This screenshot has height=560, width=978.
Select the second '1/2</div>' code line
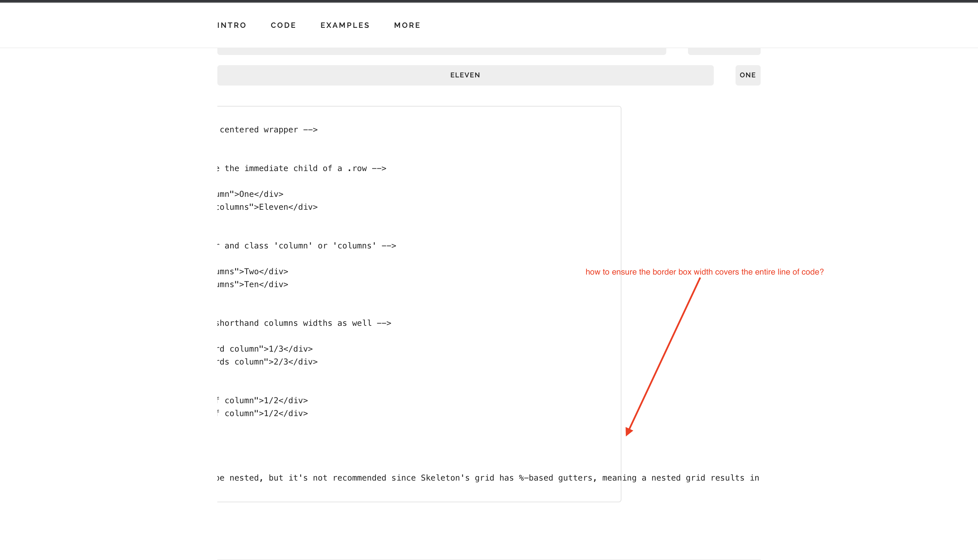point(263,413)
